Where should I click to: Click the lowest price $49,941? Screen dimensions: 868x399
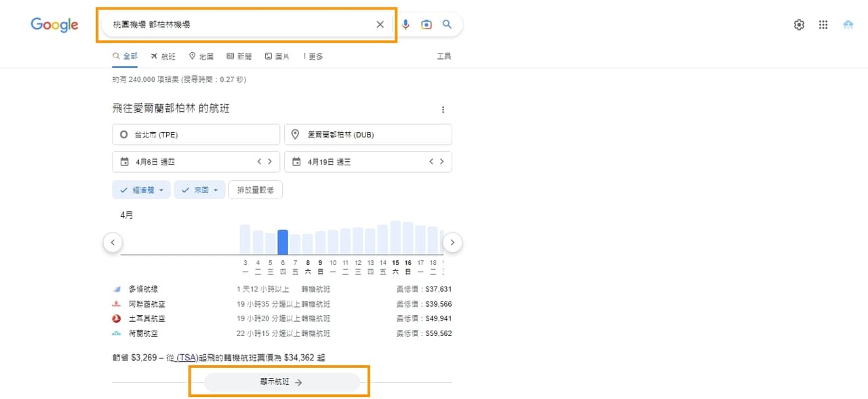439,318
